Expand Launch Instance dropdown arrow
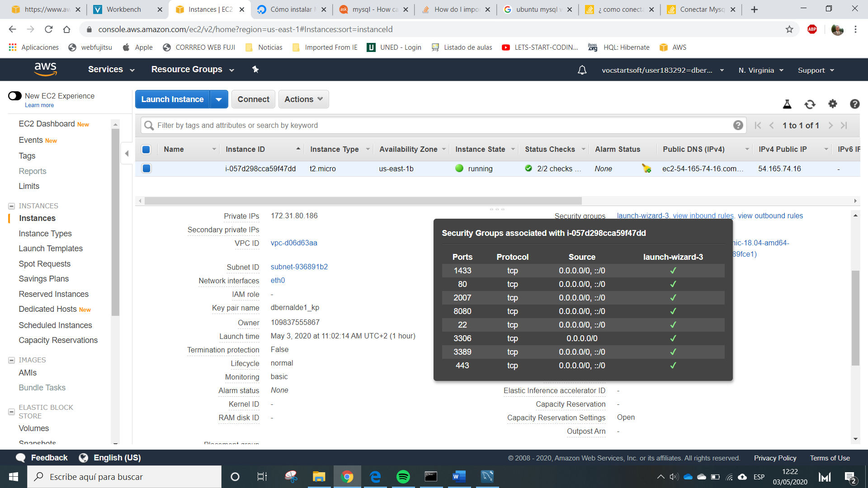868x488 pixels. [219, 99]
